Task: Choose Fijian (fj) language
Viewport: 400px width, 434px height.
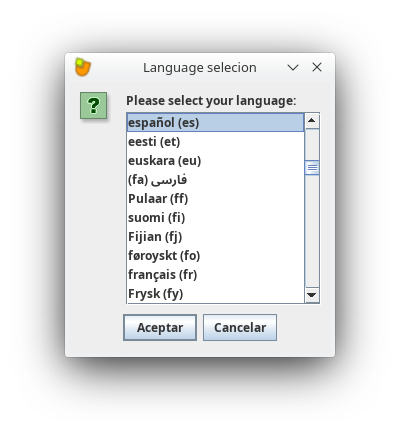Action: pos(215,237)
